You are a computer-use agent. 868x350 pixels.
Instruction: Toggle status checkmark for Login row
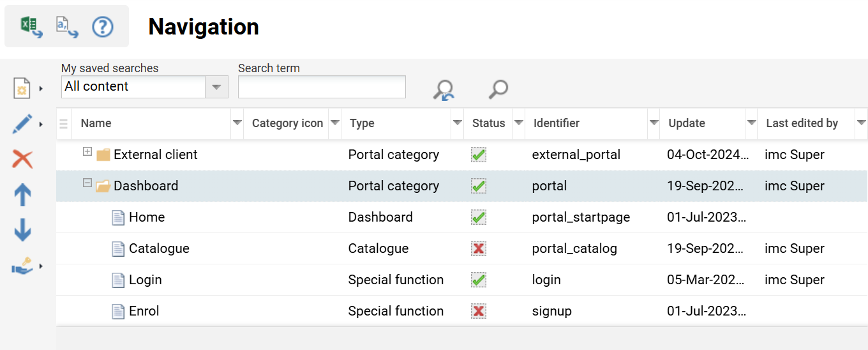tap(479, 280)
